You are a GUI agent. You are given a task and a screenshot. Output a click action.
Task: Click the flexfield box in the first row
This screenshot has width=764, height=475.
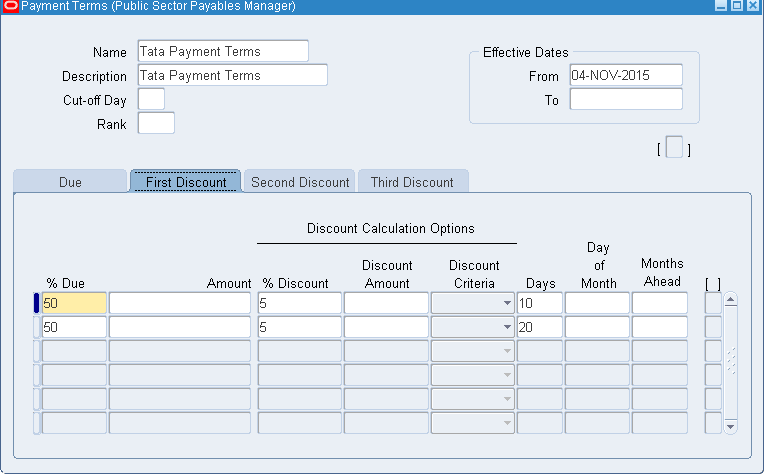(x=713, y=303)
